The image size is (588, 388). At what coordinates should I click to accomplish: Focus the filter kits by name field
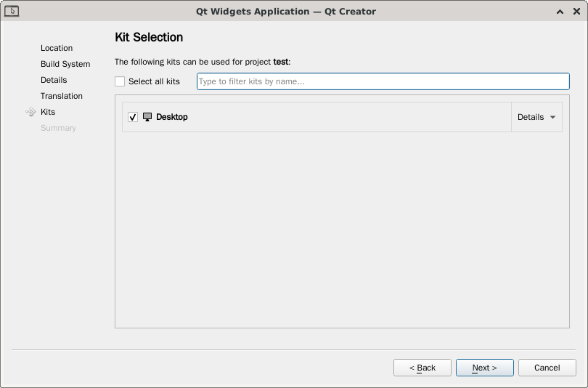pos(383,81)
